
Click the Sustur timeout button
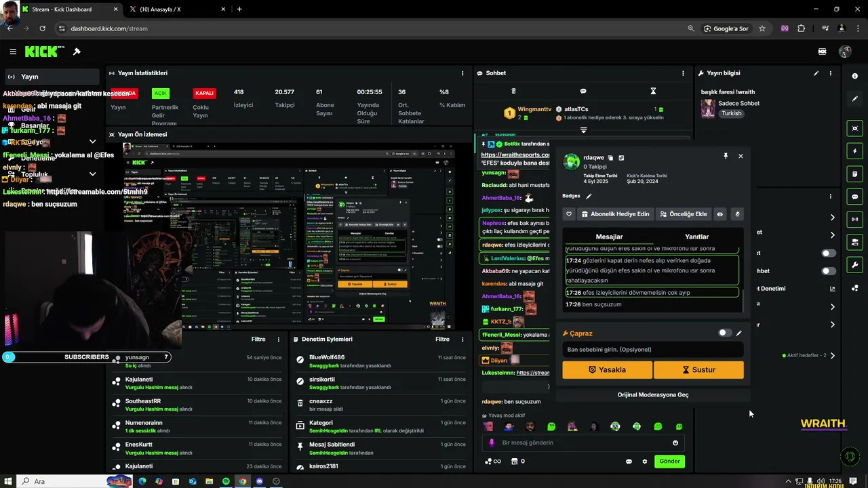pyautogui.click(x=698, y=369)
